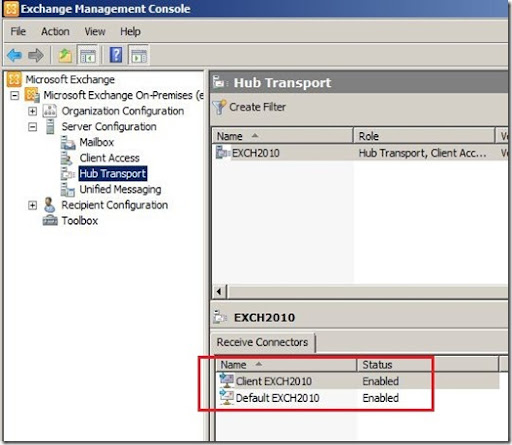Open the Help menu

130,32
